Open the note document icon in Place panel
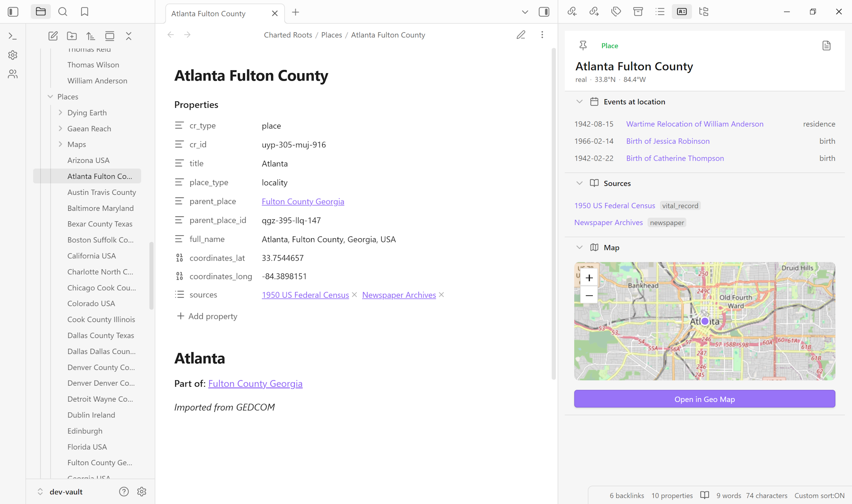Image resolution: width=852 pixels, height=504 pixels. coord(826,46)
